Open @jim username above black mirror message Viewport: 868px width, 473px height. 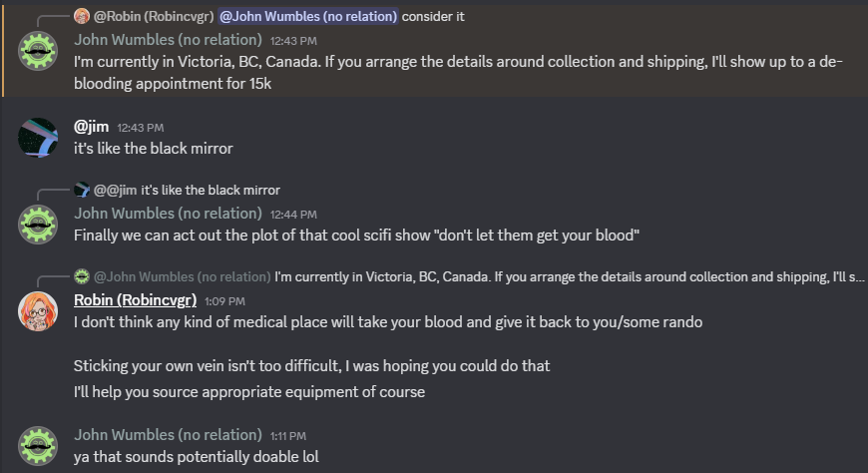[x=92, y=127]
